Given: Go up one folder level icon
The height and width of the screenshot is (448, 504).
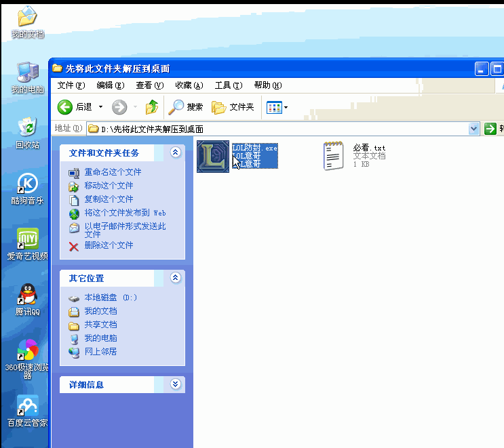Looking at the screenshot, I should click(x=152, y=107).
